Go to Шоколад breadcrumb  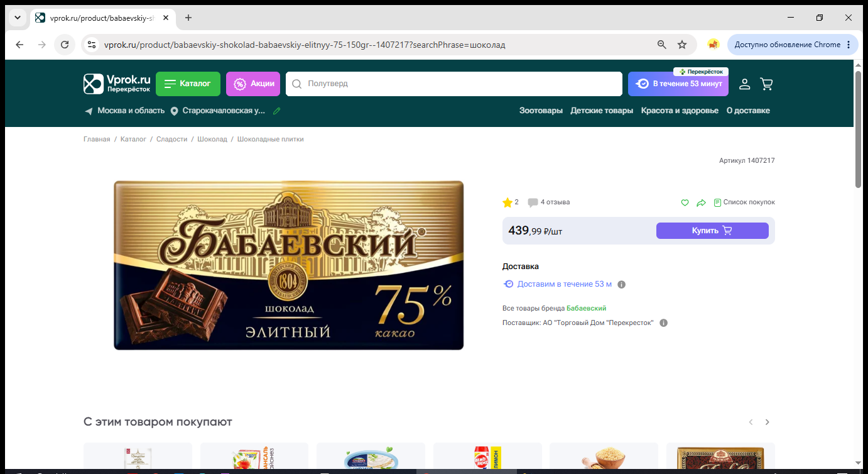(x=212, y=140)
